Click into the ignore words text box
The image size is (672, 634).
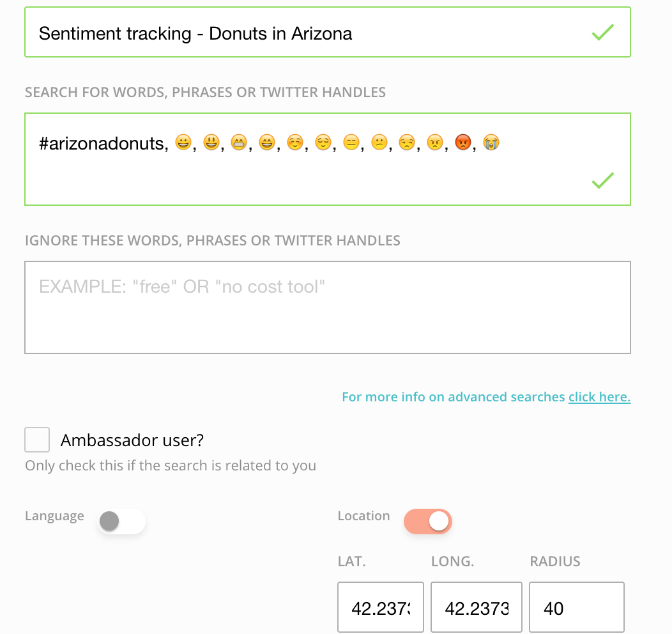pos(327,307)
